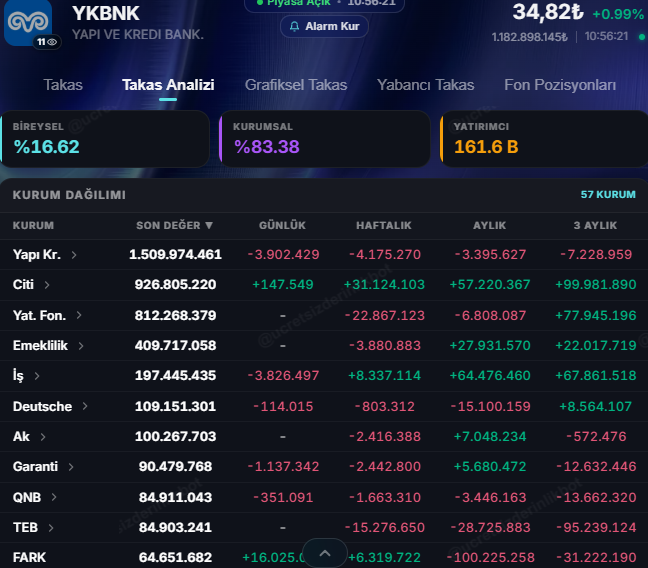648x568 pixels.
Task: Click the 11 viewers eye badge
Action: 47,42
